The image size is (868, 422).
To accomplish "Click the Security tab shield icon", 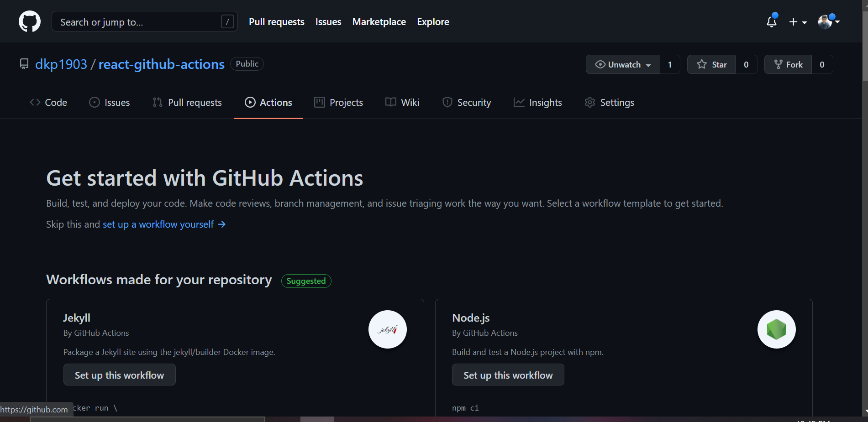I will coord(447,102).
